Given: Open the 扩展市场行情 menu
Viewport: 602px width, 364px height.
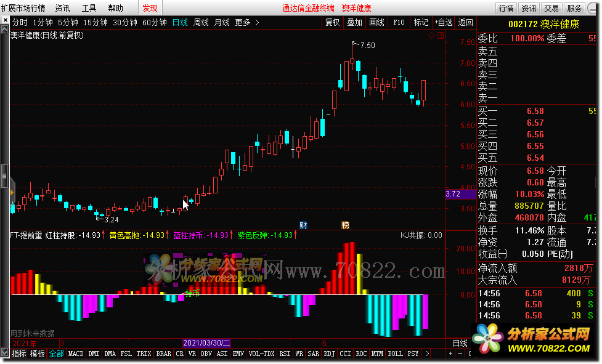Looking at the screenshot, I should [x=23, y=8].
